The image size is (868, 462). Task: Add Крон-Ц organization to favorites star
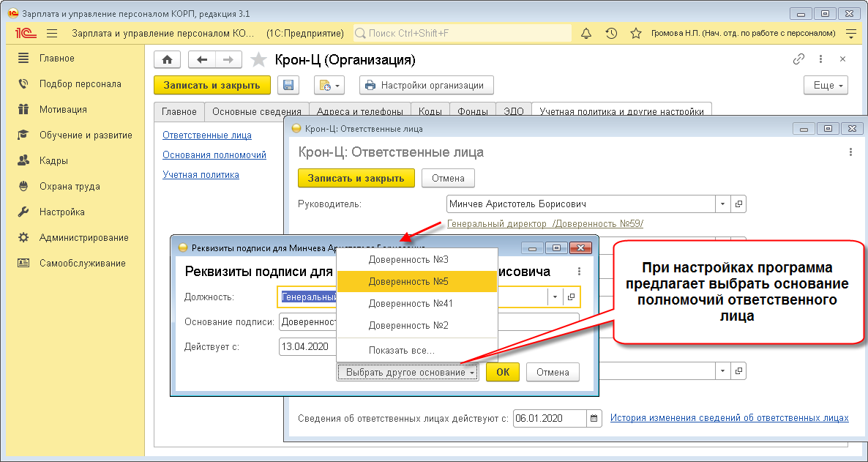[x=258, y=60]
